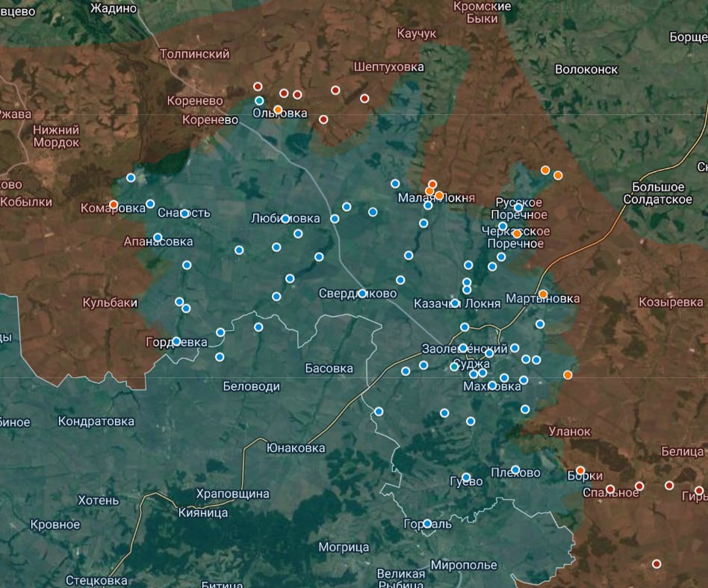The height and width of the screenshot is (588, 708).
Task: Select the Кондратовка place label
Action: point(96,421)
